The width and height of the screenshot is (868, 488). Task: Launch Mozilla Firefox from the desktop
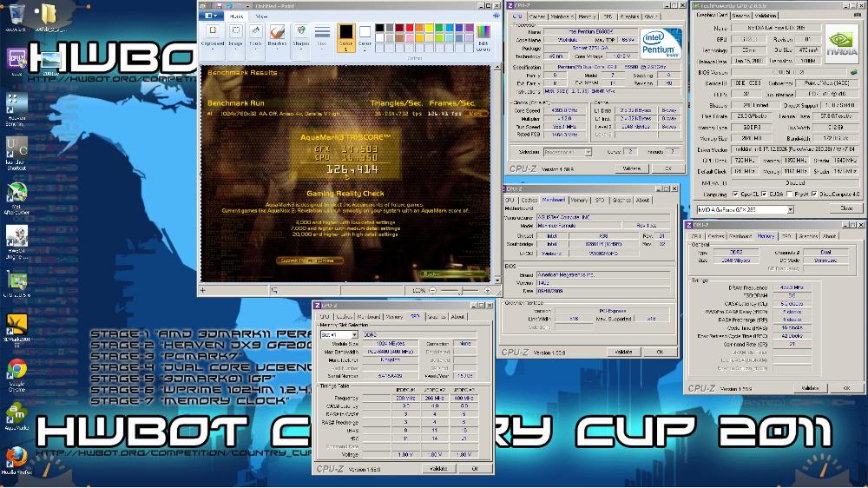tap(16, 459)
